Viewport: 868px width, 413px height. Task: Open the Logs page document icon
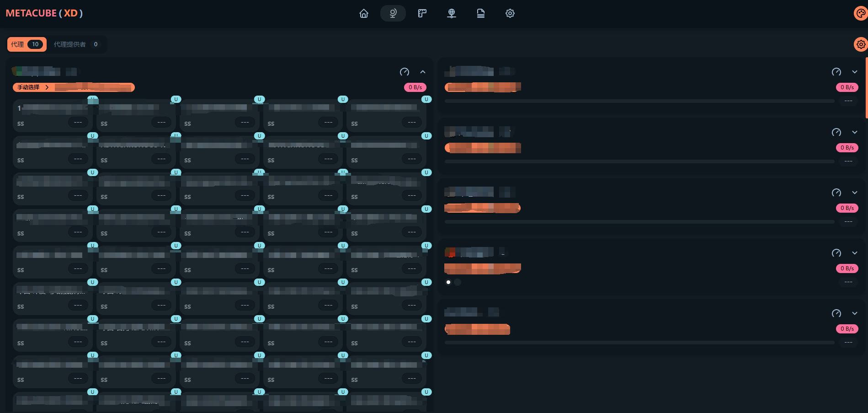(481, 13)
